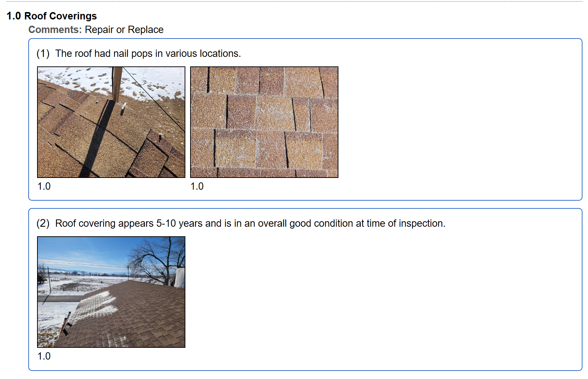Click the 'Comments:' label
Viewport: 588px width, 379px height.
pyautogui.click(x=55, y=30)
